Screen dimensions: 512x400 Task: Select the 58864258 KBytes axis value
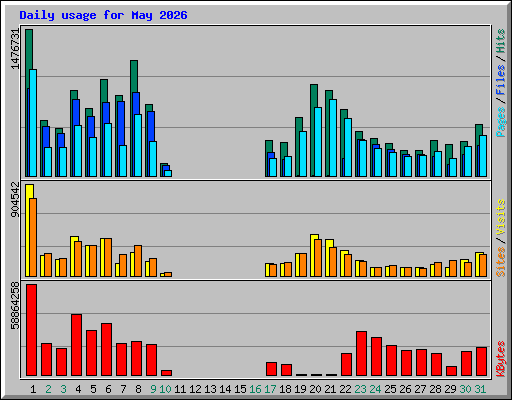15,306
